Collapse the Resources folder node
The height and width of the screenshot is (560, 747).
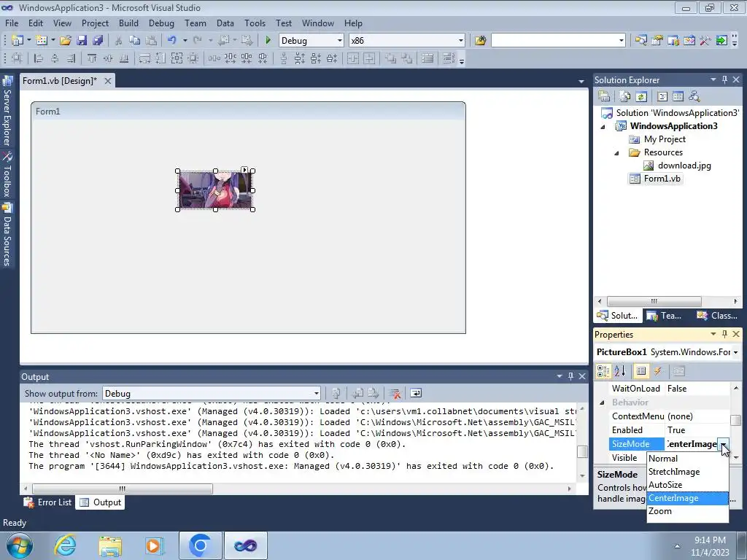[617, 153]
